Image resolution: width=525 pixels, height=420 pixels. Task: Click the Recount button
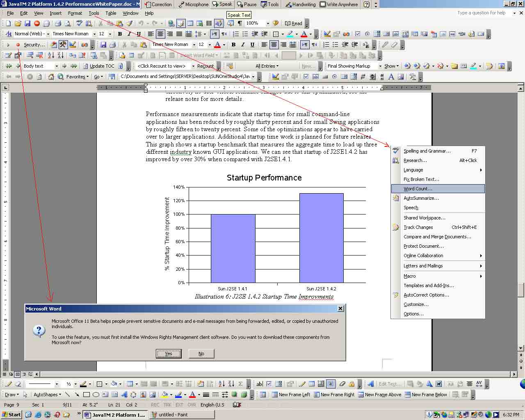(205, 66)
